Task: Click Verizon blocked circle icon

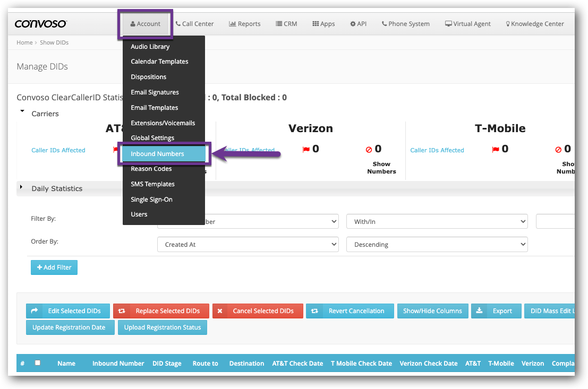Action: tap(369, 150)
